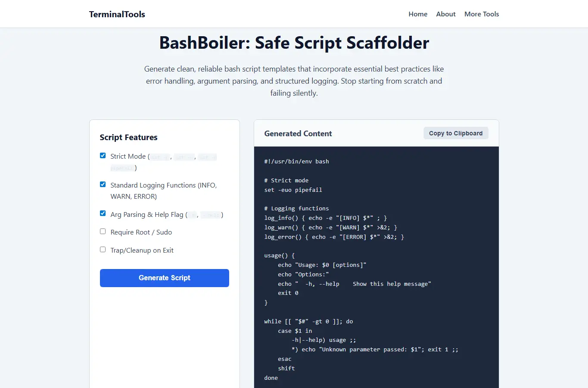Click the 'Generated Content' heading
588x388 pixels.
point(298,134)
